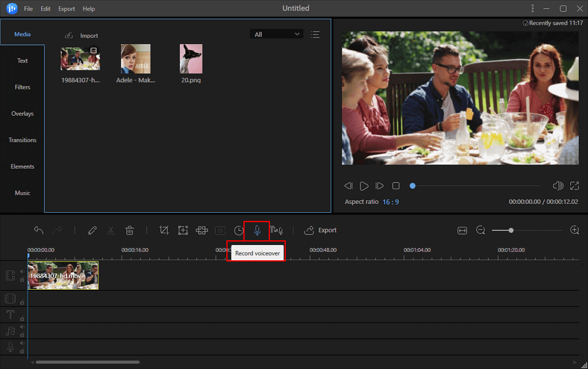The width and height of the screenshot is (588, 369).
Task: Delete the clip using the trash icon
Action: (129, 230)
